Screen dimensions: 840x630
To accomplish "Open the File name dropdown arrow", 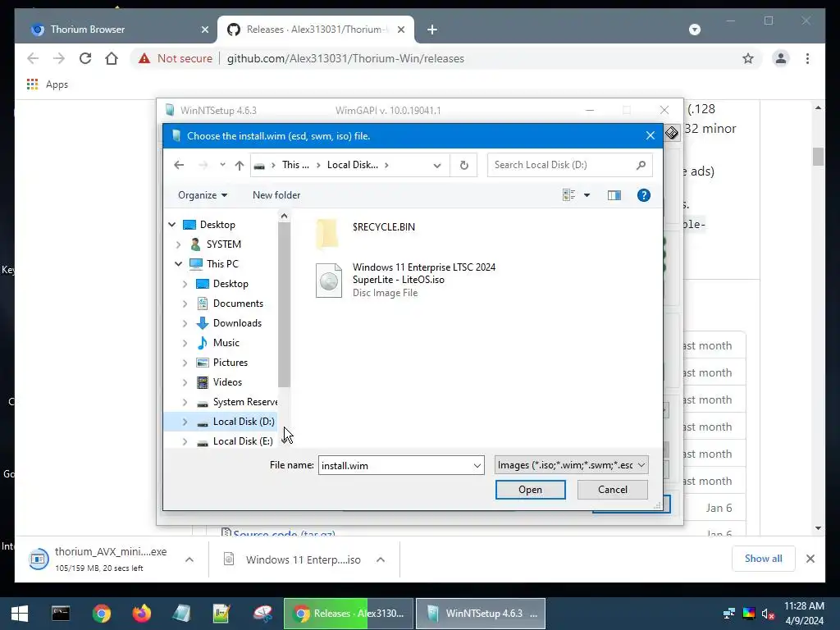I will point(477,466).
